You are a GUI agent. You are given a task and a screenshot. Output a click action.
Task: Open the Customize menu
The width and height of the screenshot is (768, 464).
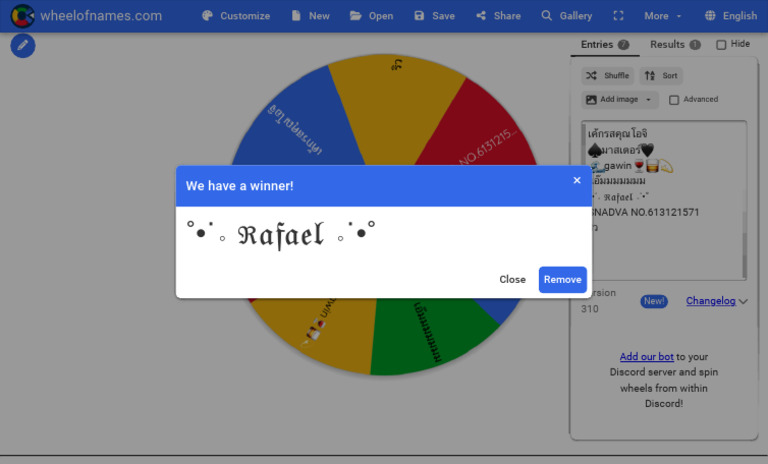tap(236, 16)
